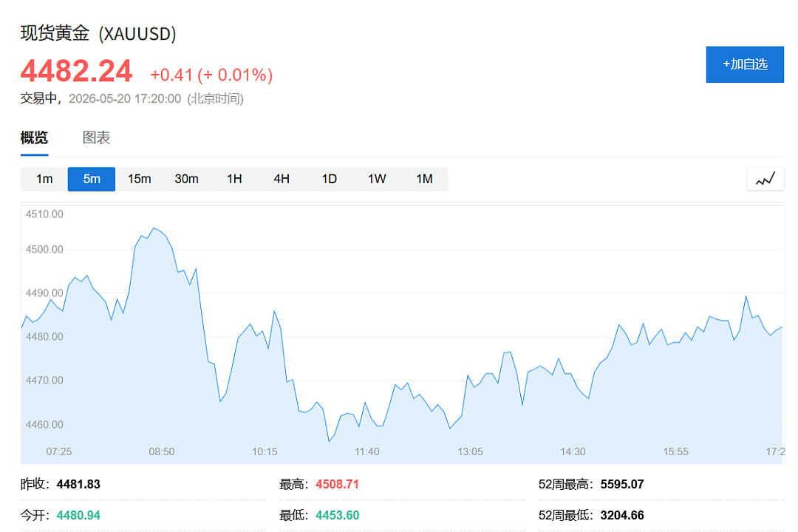Viewport: 798px width, 532px height.
Task: Switch to the 概览 tab
Action: point(34,137)
